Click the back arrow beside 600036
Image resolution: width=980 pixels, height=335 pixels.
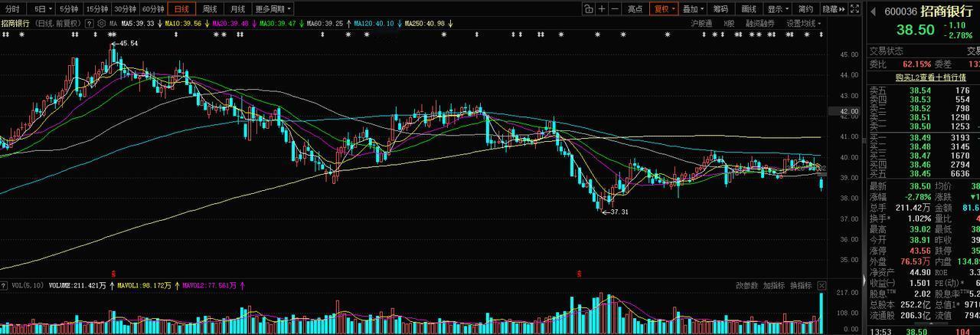(874, 11)
